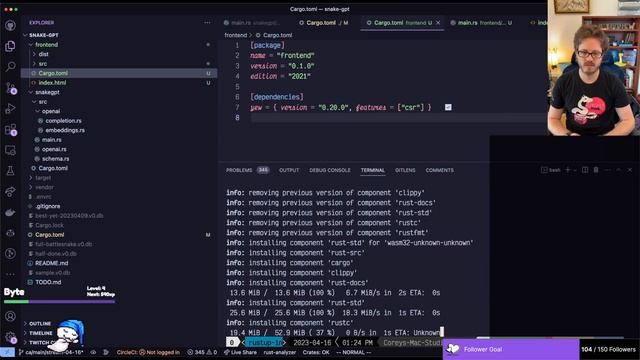Open the Explorer files icon
This screenshot has width=640, height=360.
pyautogui.click(x=11, y=46)
